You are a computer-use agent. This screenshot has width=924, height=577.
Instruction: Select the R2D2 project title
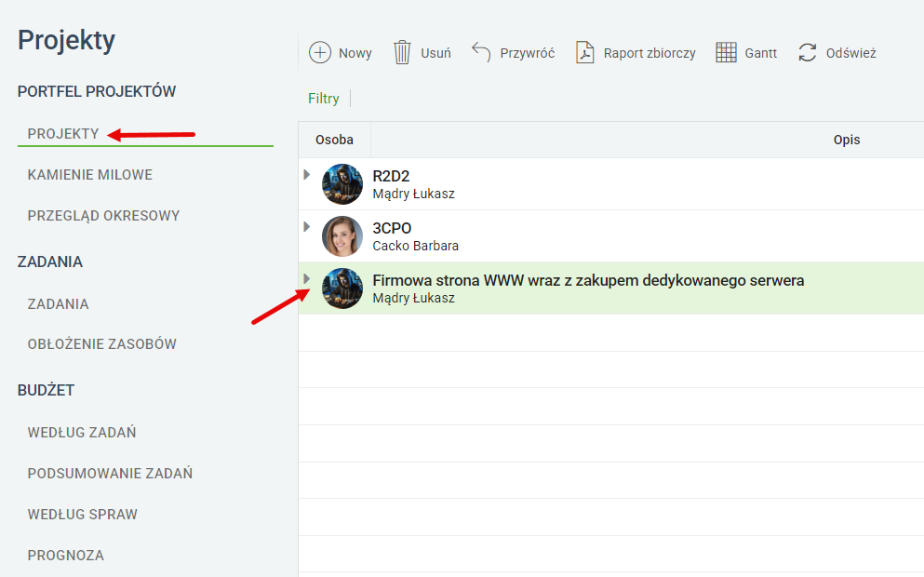[391, 176]
